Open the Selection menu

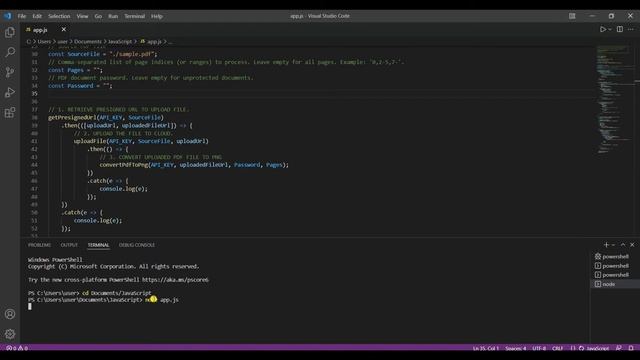pyautogui.click(x=59, y=16)
